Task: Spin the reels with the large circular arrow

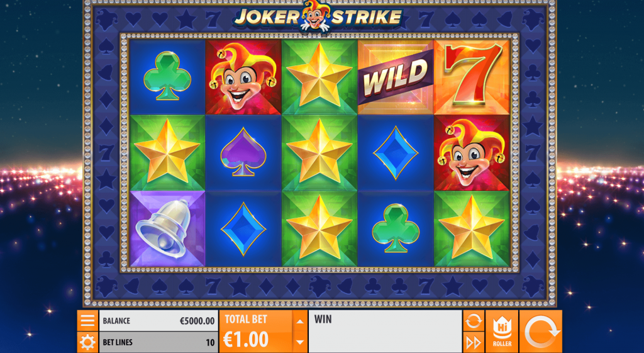Action: click(540, 332)
